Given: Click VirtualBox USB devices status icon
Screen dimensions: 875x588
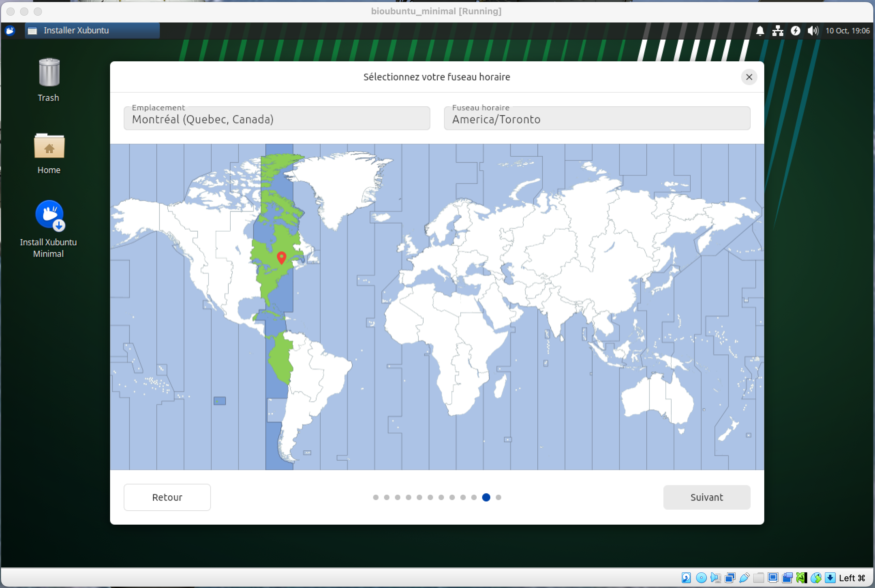Looking at the screenshot, I should coord(744,577).
